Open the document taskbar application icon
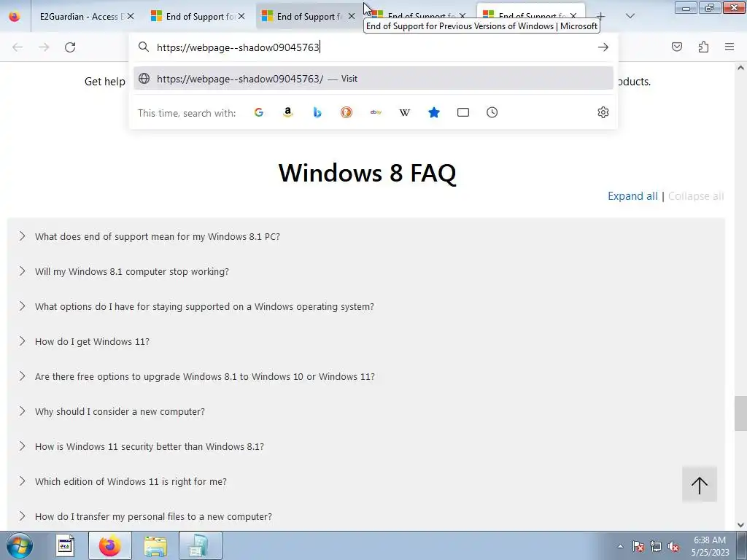Viewport: 747px width, 560px height. [x=65, y=545]
